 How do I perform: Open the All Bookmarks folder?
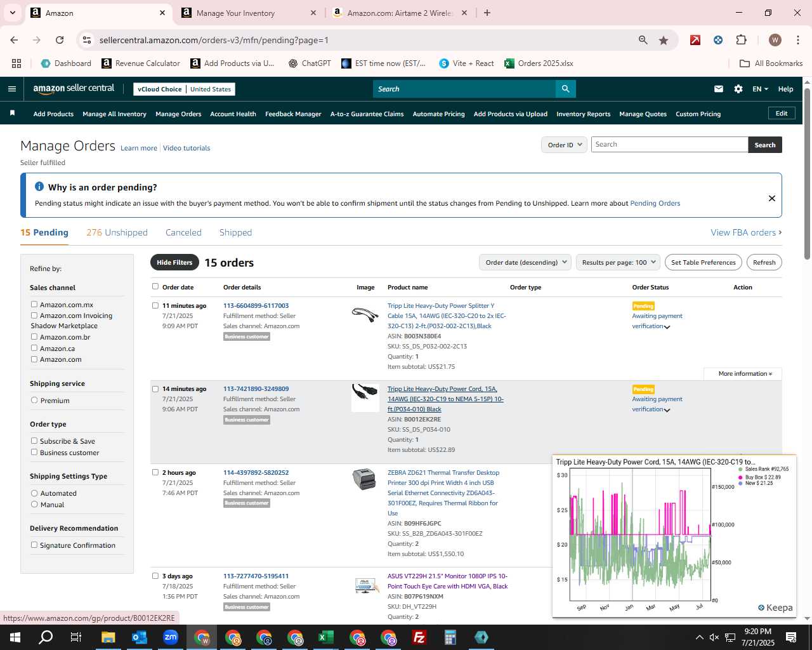771,63
